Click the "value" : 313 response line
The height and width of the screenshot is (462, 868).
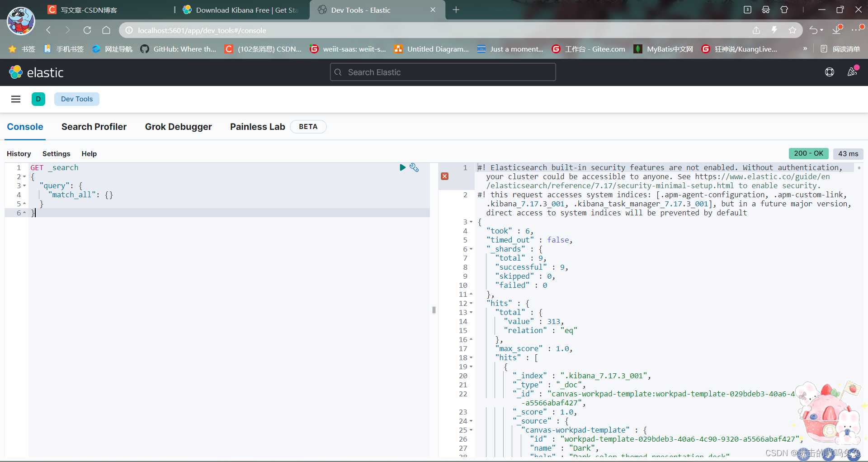(533, 322)
